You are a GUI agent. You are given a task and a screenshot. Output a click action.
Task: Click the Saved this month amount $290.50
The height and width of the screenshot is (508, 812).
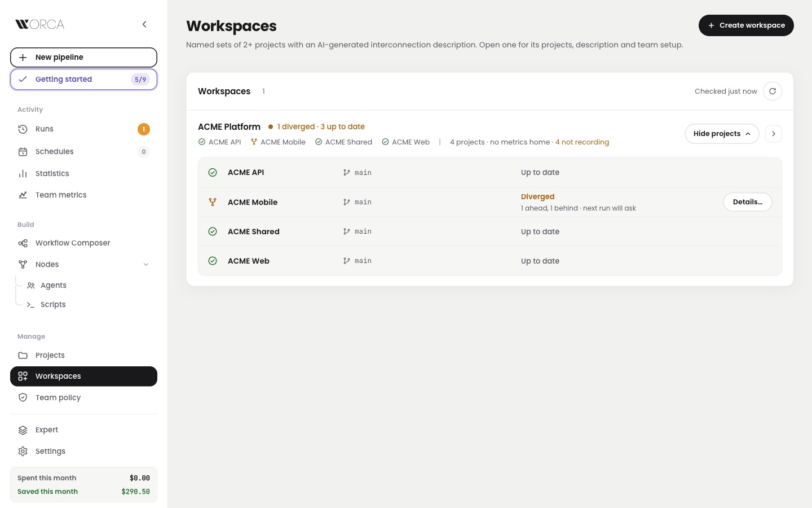(136, 492)
